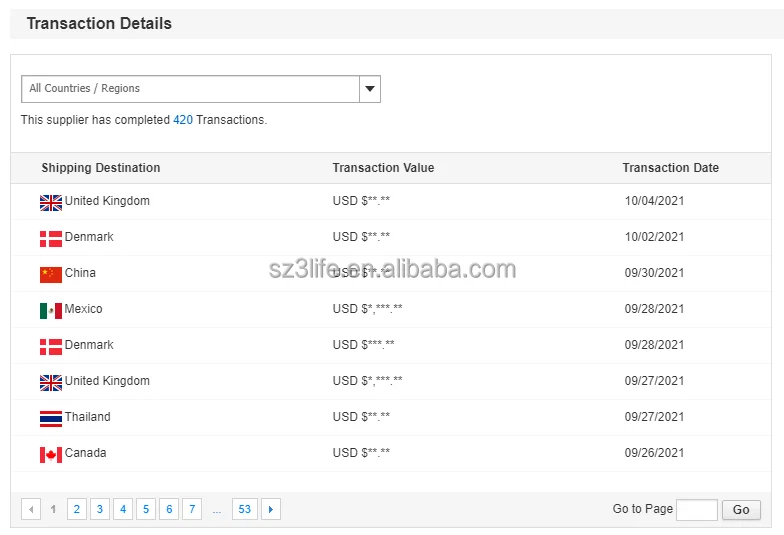
Task: Navigate to page 5
Action: (x=146, y=510)
